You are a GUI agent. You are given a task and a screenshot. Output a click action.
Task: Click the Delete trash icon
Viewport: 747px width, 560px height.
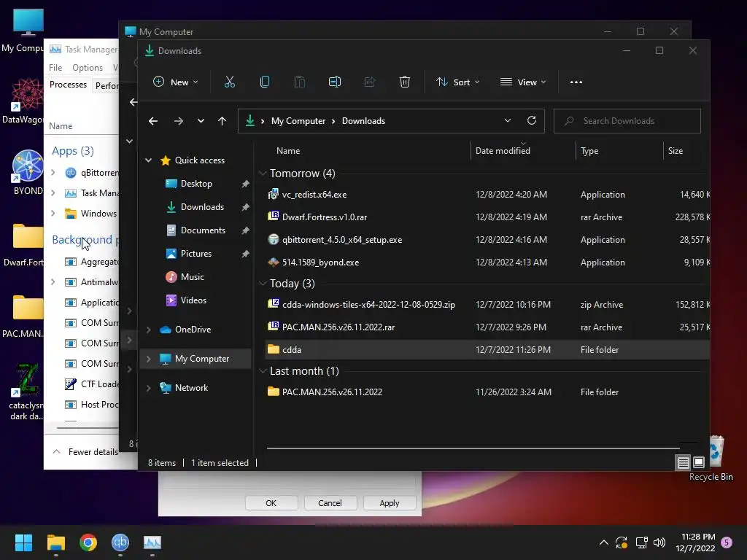coord(404,82)
